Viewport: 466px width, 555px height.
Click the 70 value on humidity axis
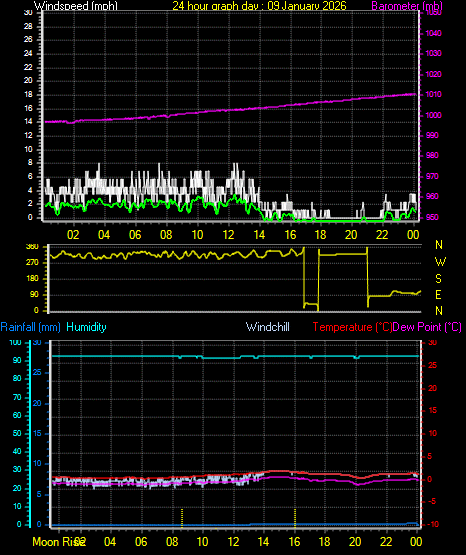pyautogui.click(x=17, y=397)
